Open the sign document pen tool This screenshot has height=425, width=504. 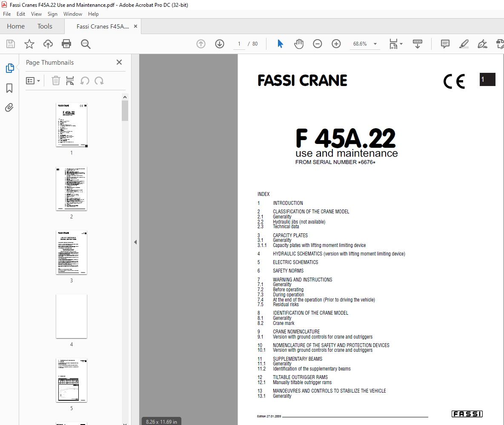coord(482,44)
